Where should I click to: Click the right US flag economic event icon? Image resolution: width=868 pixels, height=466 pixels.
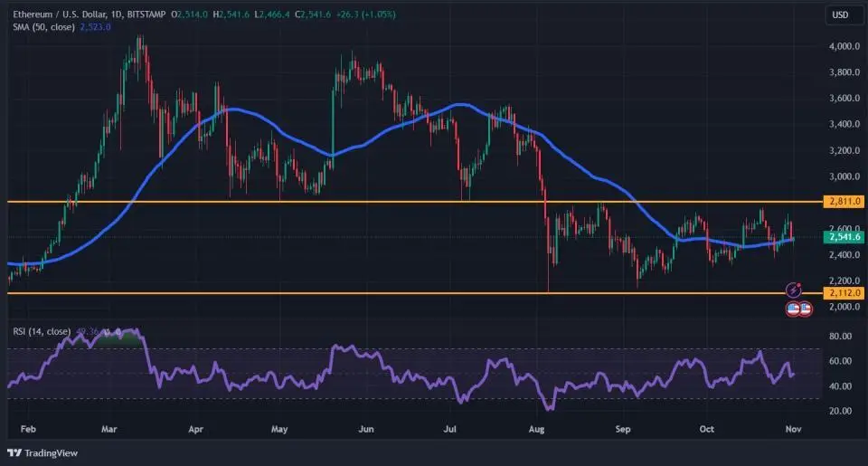click(x=805, y=309)
